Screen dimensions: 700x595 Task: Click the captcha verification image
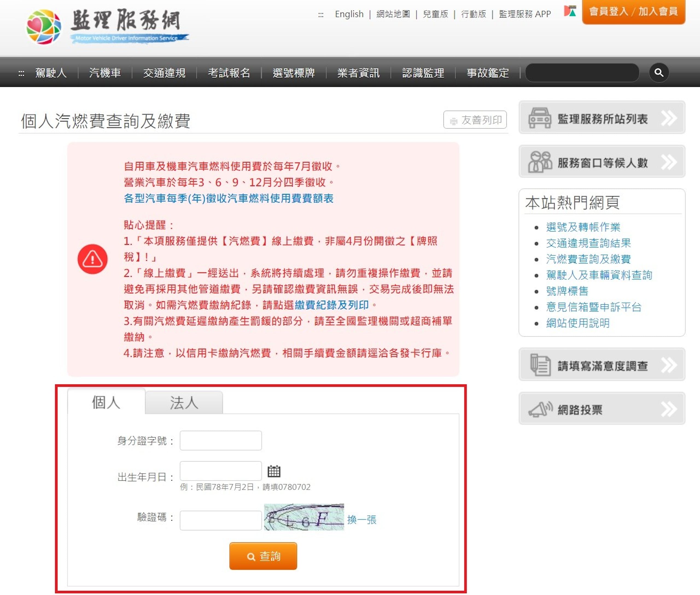tap(304, 517)
